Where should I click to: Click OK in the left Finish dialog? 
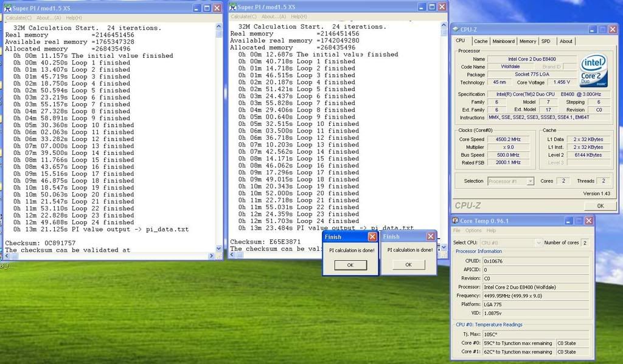click(350, 265)
